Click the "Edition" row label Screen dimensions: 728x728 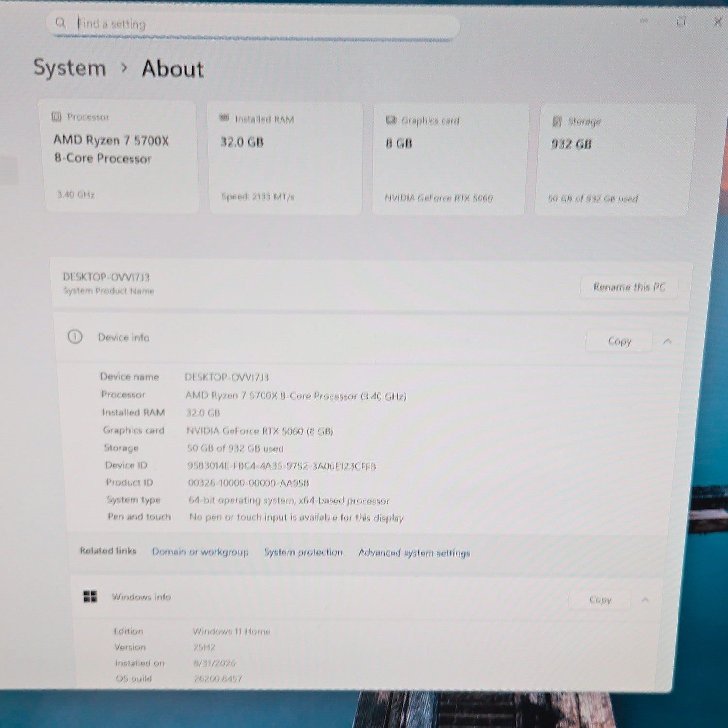[128, 631]
